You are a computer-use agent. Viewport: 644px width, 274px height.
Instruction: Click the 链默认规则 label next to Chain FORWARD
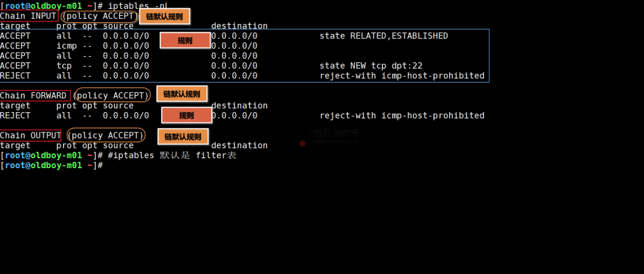pos(181,94)
